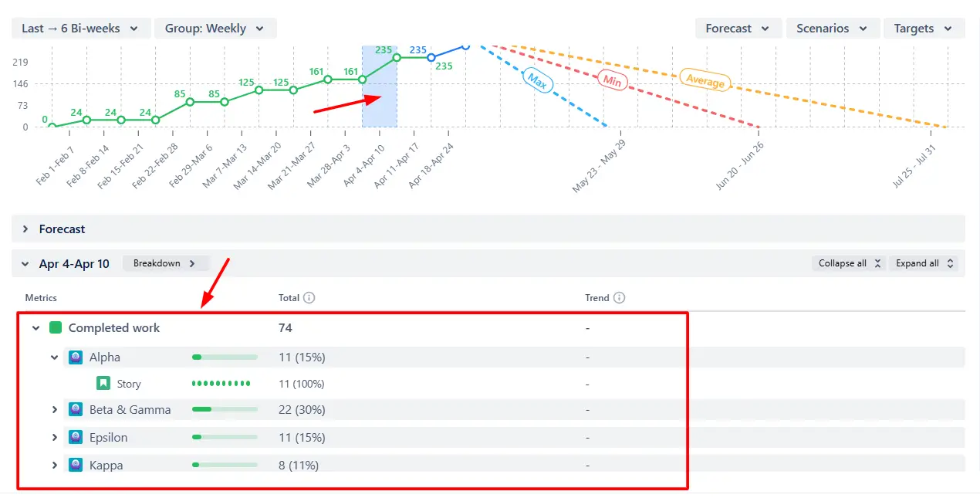The image size is (980, 498).
Task: Click the Trend column header
Action: (597, 298)
